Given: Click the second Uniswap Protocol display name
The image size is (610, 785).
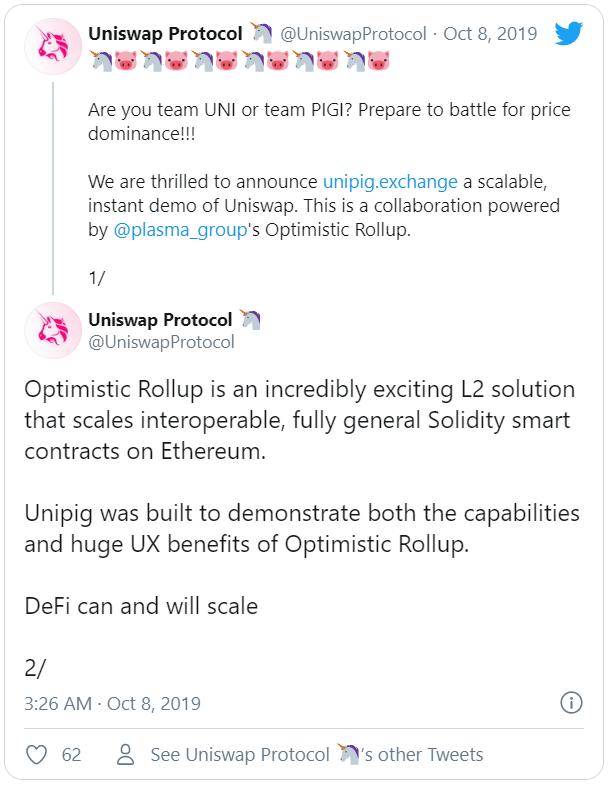Looking at the screenshot, I should [160, 320].
